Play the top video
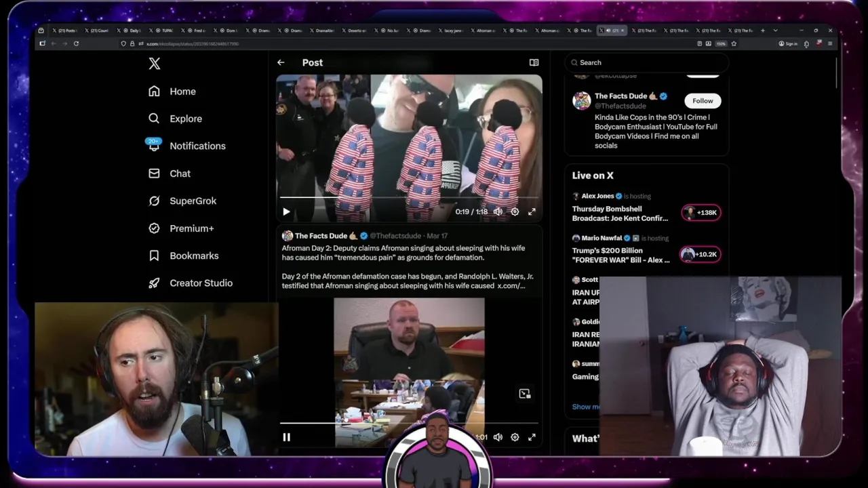Viewport: 868px width, 488px height. tap(286, 212)
